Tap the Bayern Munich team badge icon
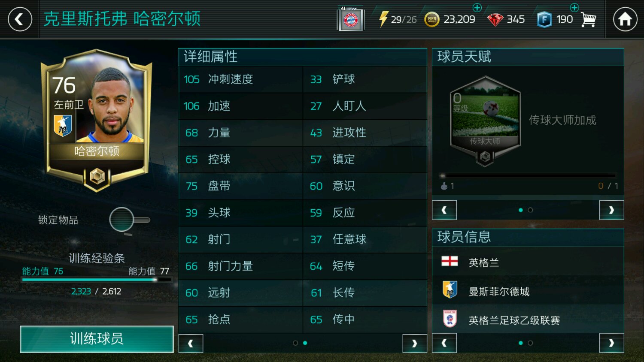 (x=351, y=20)
